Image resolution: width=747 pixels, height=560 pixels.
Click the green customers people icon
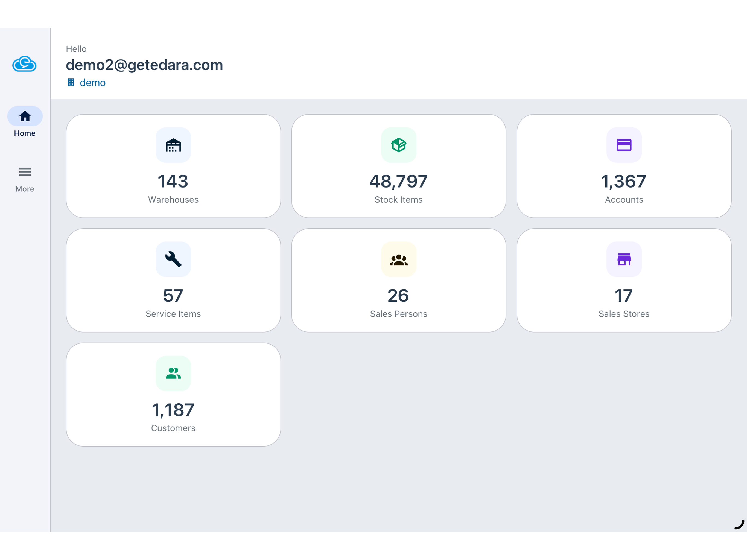[x=173, y=374]
